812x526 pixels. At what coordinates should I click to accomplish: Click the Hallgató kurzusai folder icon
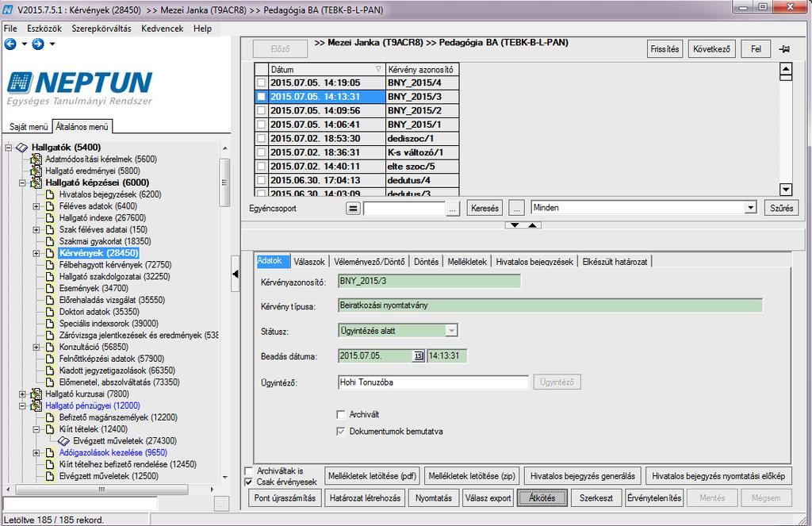36,394
